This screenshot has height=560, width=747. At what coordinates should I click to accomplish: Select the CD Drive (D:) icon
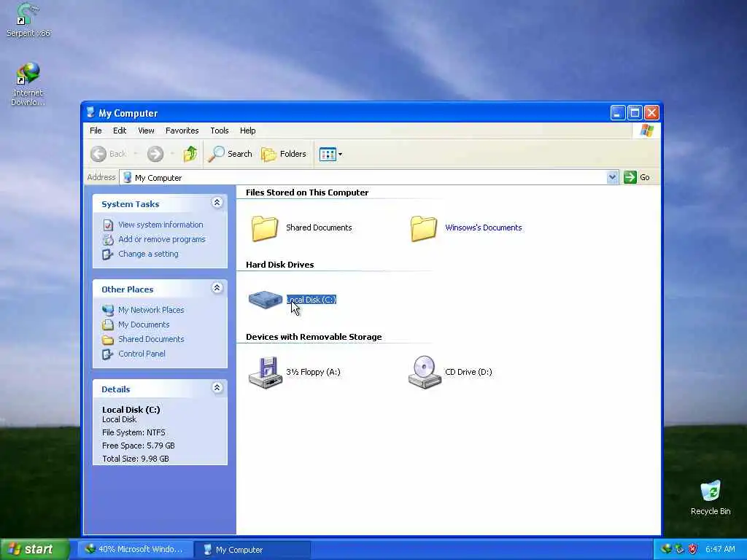click(x=424, y=373)
